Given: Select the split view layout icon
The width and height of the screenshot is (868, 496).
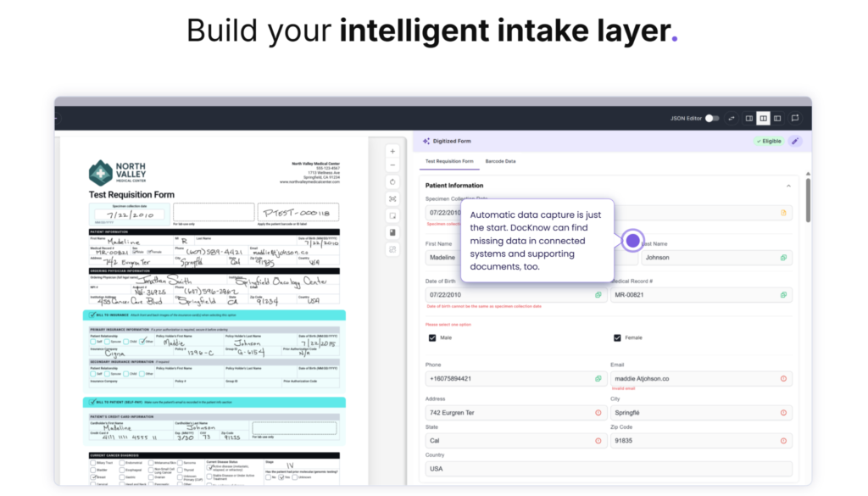Looking at the screenshot, I should [x=763, y=119].
